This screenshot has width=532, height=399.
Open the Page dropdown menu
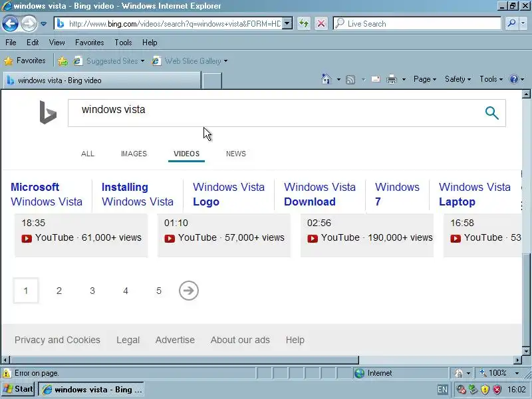[x=424, y=79]
